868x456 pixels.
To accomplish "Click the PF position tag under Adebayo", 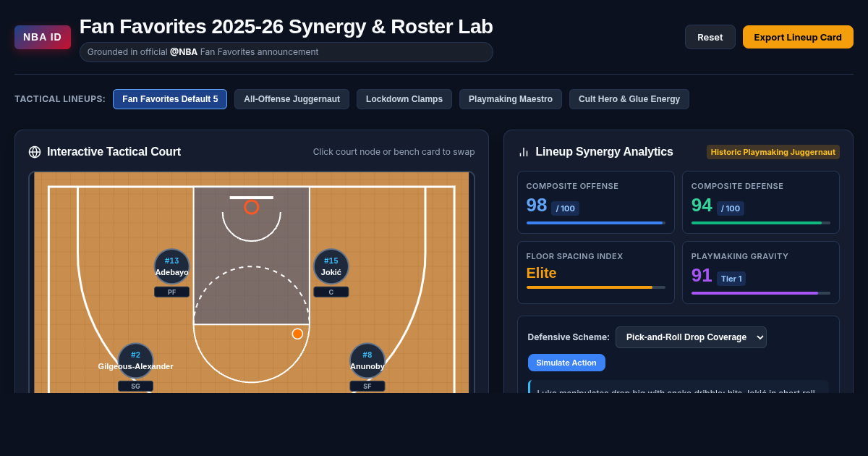I will click(x=172, y=292).
